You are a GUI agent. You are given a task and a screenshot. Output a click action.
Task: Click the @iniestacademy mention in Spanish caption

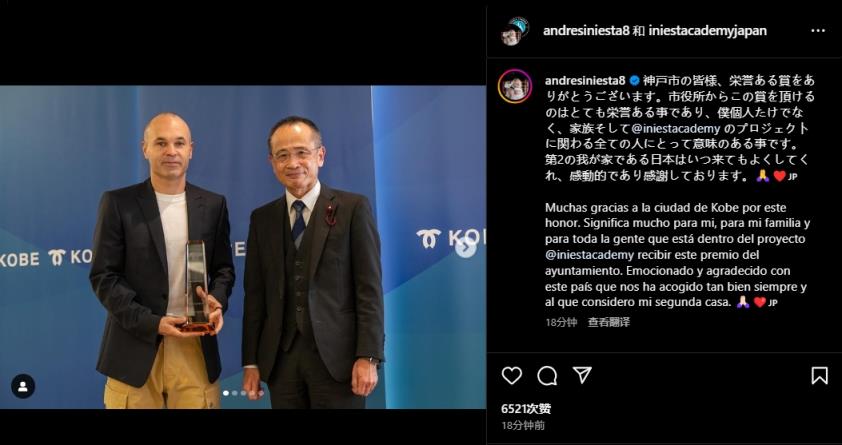(589, 254)
